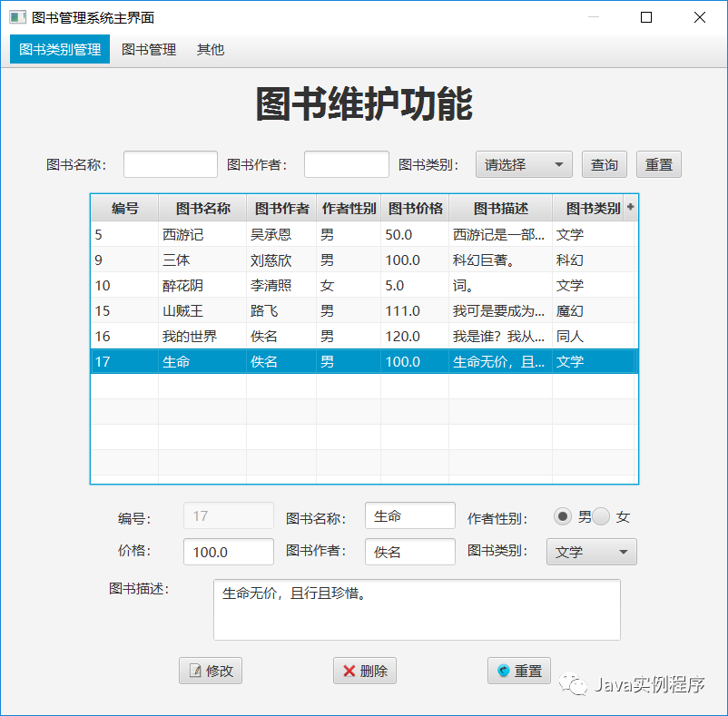Click description cell 科幻巨著。
728x716 pixels.
pyautogui.click(x=500, y=260)
